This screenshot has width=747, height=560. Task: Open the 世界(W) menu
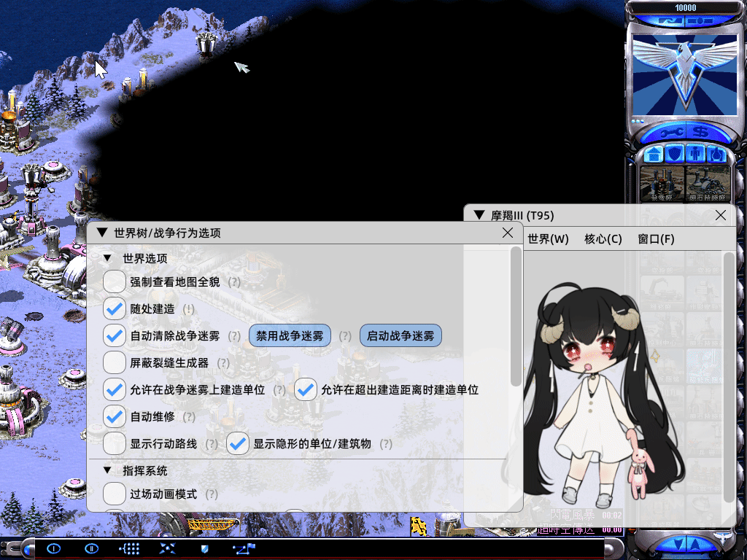tap(549, 239)
